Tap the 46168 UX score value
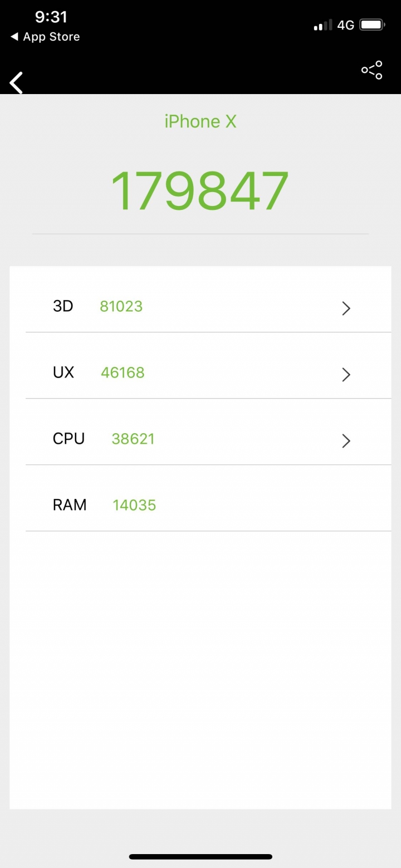The image size is (401, 868). [x=123, y=372]
